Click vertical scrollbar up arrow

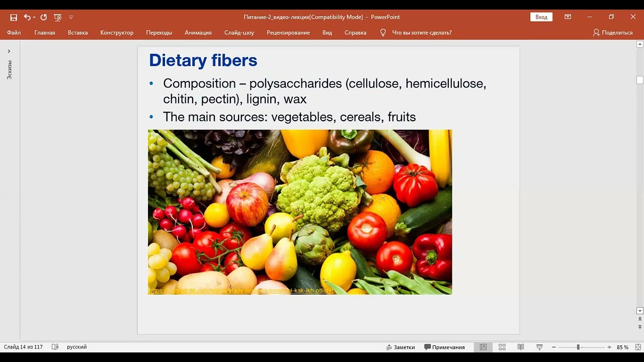[x=640, y=44]
